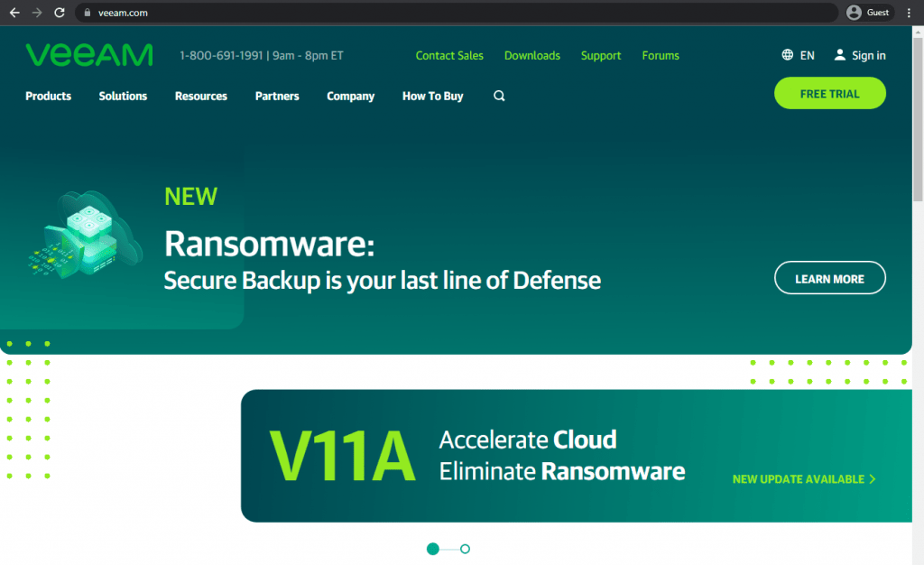The width and height of the screenshot is (924, 565).
Task: Click the veeam.com address bar
Action: (457, 13)
